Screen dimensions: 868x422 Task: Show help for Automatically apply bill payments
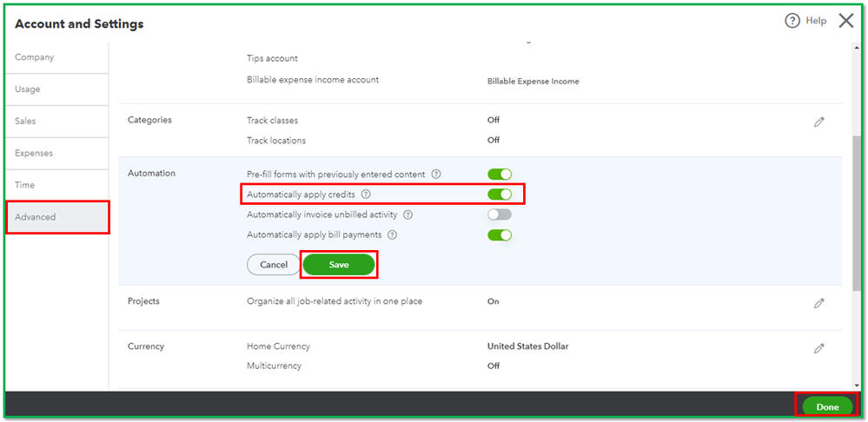click(392, 234)
